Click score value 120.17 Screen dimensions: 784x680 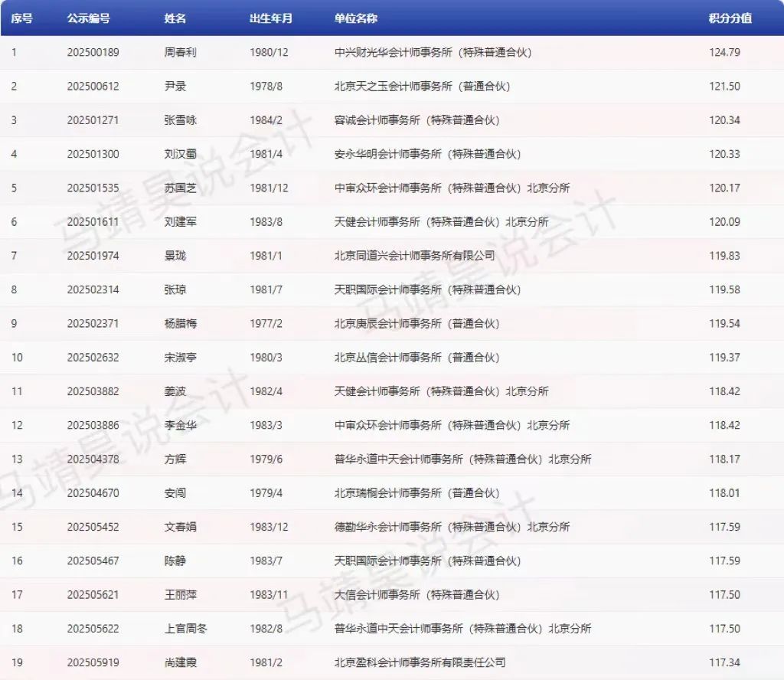(x=724, y=188)
